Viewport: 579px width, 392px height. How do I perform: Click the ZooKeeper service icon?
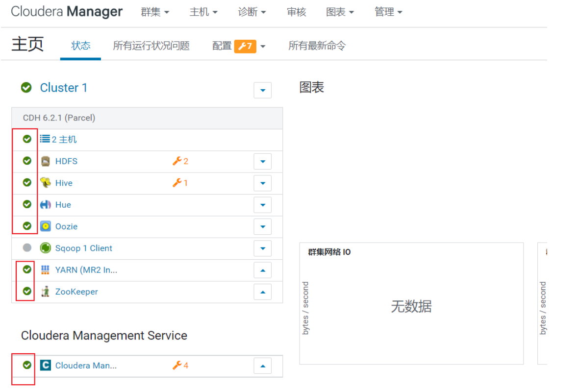pyautogui.click(x=46, y=292)
